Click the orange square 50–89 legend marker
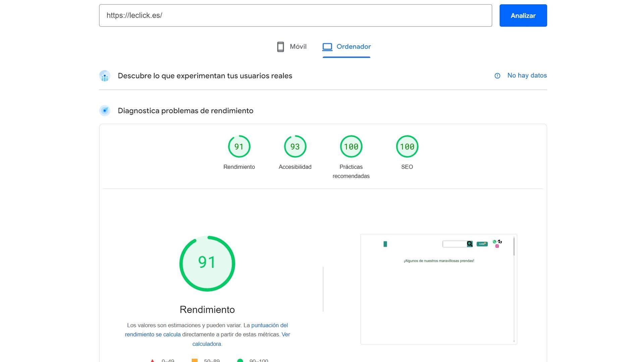Screen dimensions: 644x362 195,361
